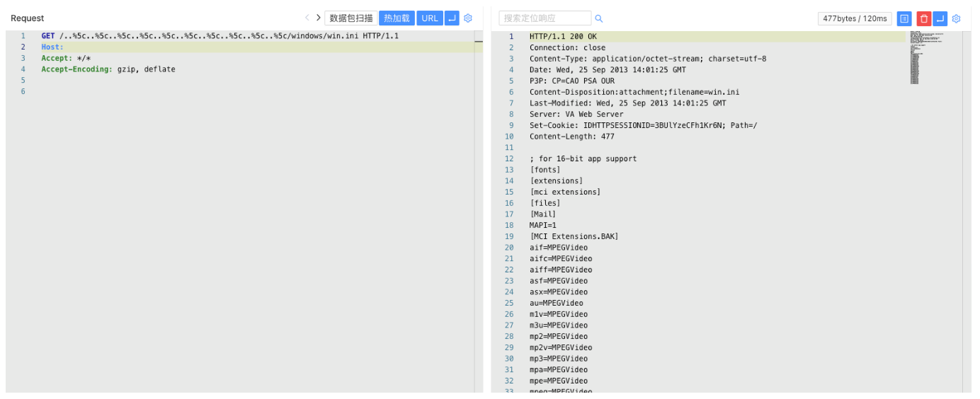Click the previous request arrow icon
This screenshot has width=980, height=399.
click(x=307, y=18)
